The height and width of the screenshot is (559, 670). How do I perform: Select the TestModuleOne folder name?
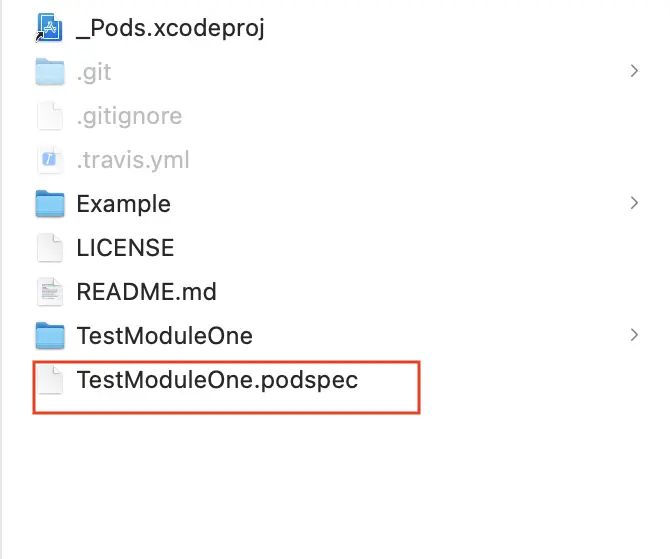point(164,336)
